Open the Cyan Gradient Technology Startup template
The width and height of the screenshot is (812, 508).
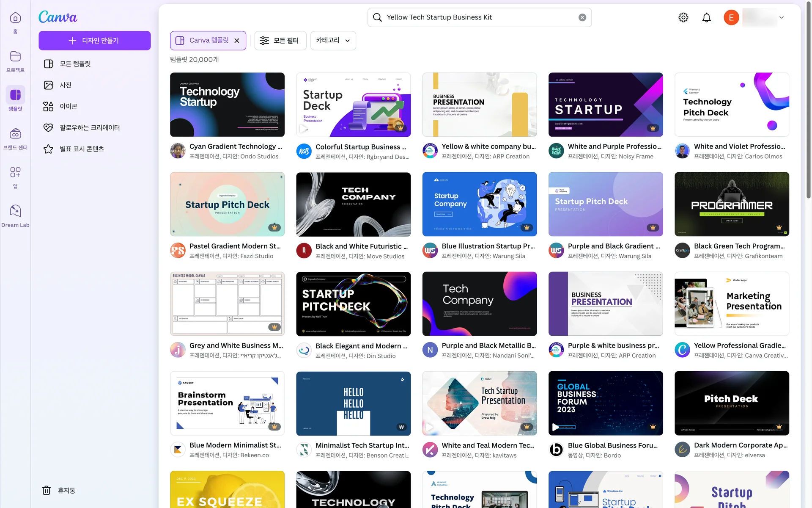coord(227,105)
